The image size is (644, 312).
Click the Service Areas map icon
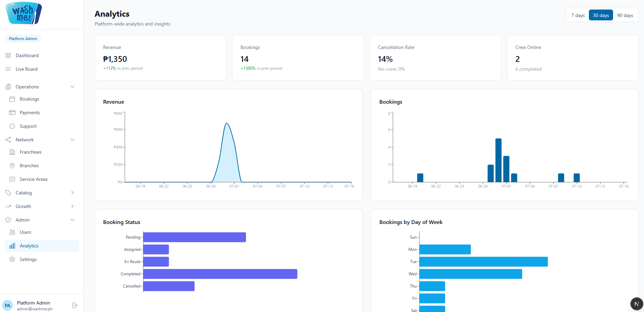tap(12, 179)
